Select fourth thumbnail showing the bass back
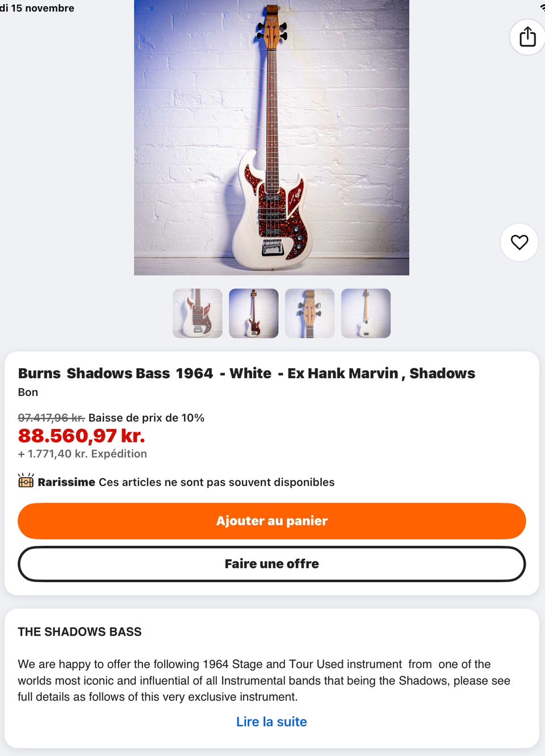 tap(366, 314)
